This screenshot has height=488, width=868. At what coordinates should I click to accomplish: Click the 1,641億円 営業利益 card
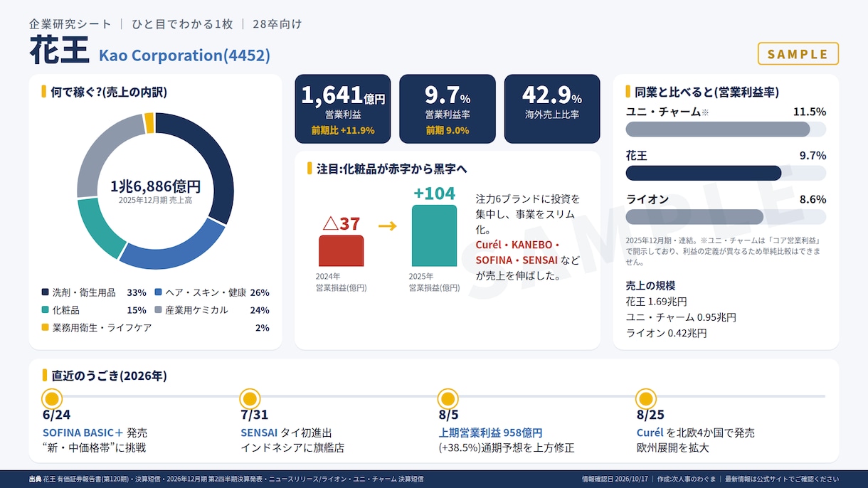[343, 109]
